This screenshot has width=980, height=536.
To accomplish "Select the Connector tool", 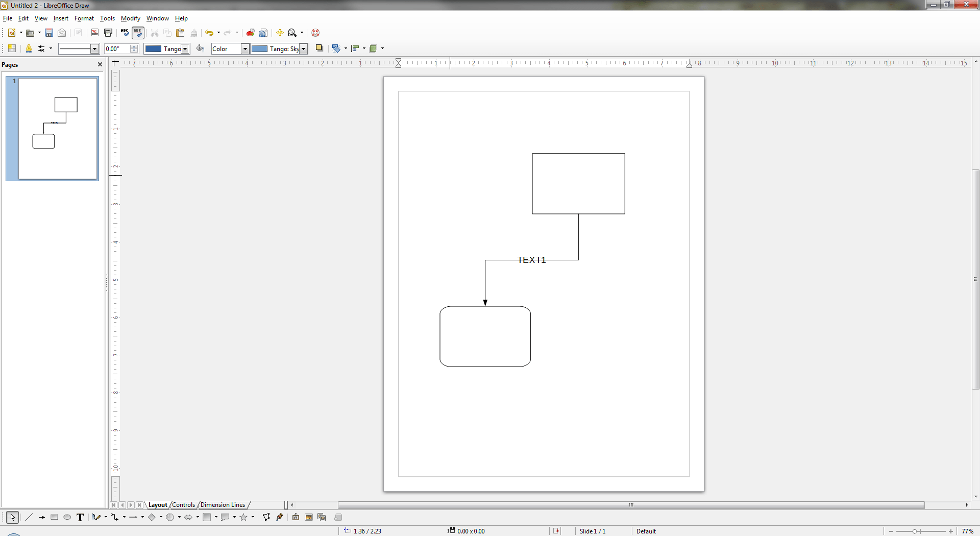I will pos(114,517).
